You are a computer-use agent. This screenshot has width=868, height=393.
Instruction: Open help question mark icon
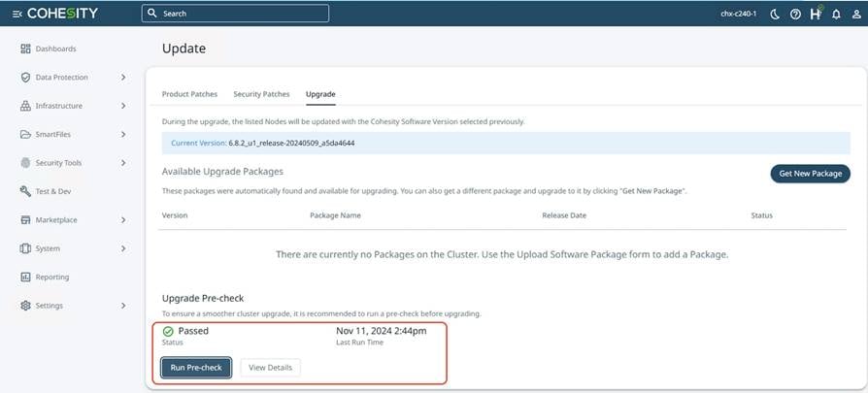[x=795, y=14]
